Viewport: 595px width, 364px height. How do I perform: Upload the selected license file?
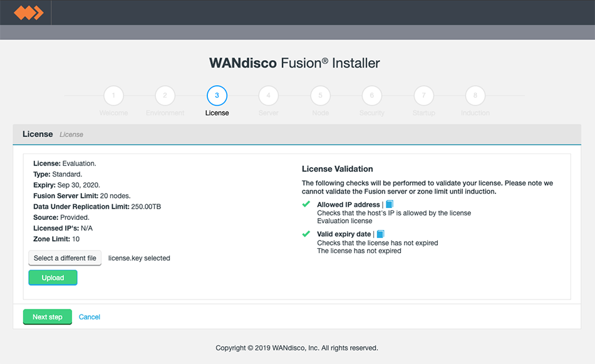coord(53,278)
